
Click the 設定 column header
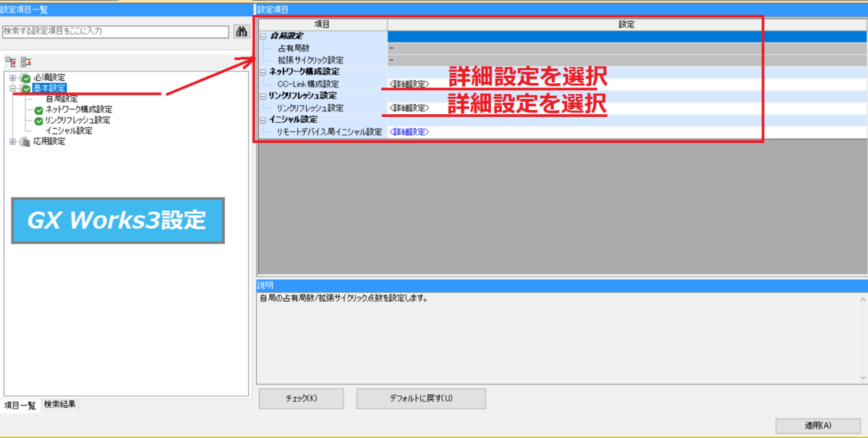point(626,24)
